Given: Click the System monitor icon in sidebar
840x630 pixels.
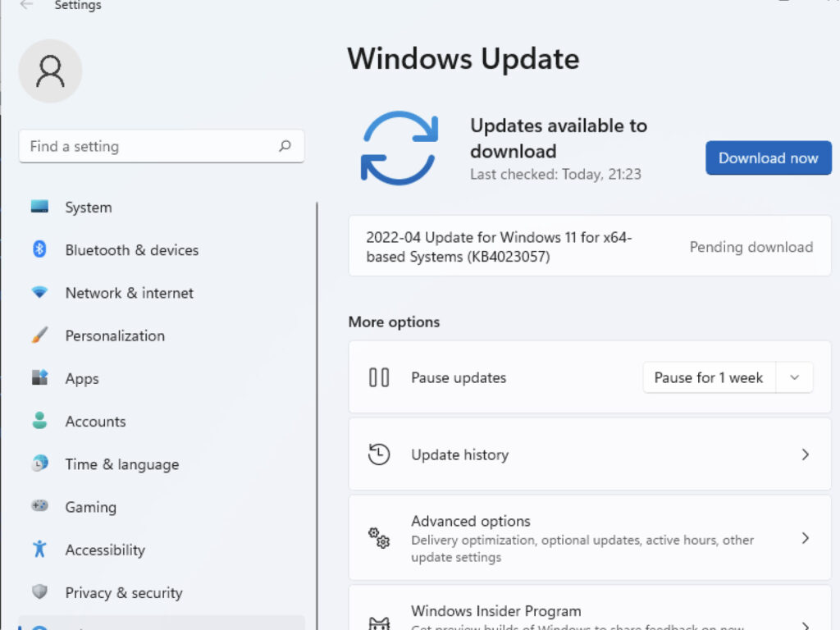Looking at the screenshot, I should pyautogui.click(x=39, y=208).
